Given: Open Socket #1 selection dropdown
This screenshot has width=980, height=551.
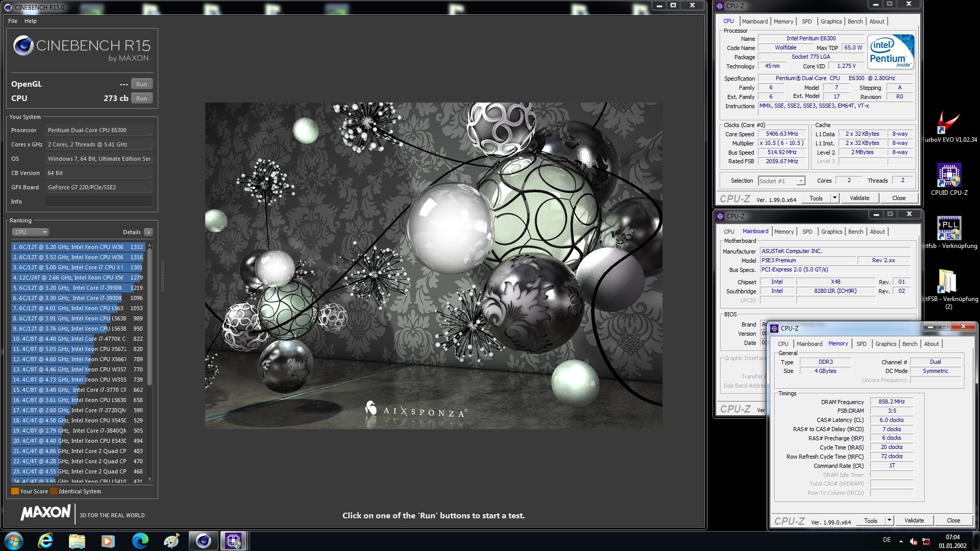Looking at the screenshot, I should click(x=781, y=181).
